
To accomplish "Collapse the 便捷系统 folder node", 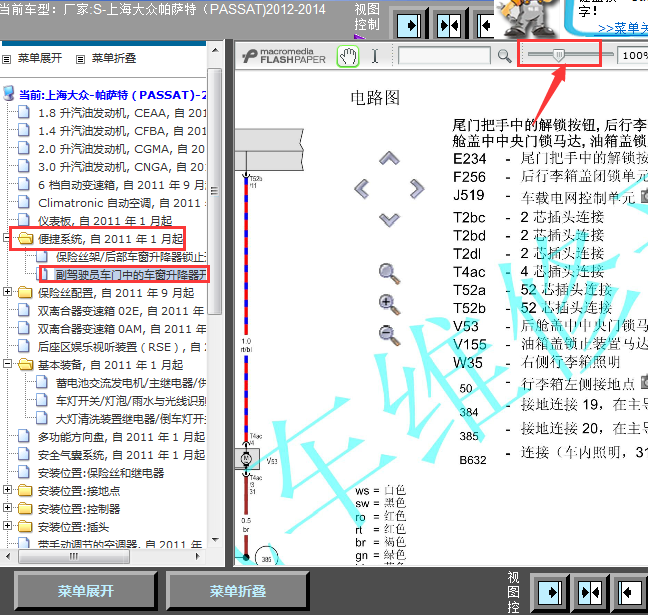I will (7, 238).
